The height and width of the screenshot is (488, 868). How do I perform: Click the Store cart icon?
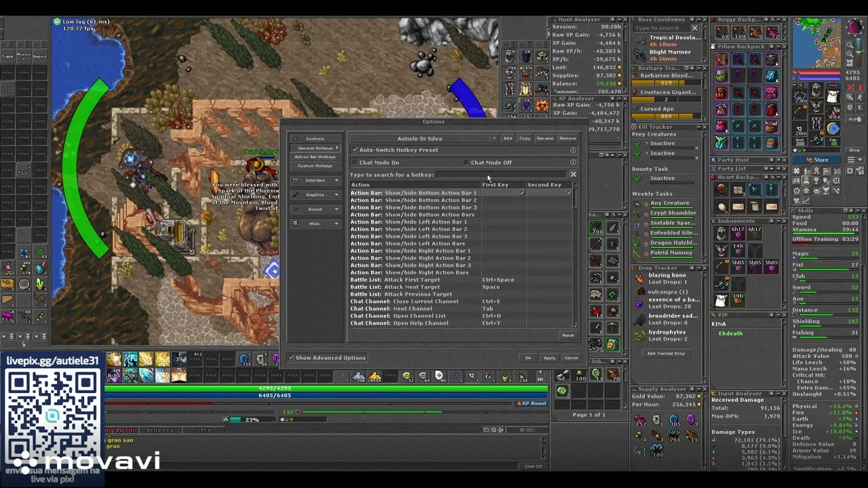tap(809, 160)
